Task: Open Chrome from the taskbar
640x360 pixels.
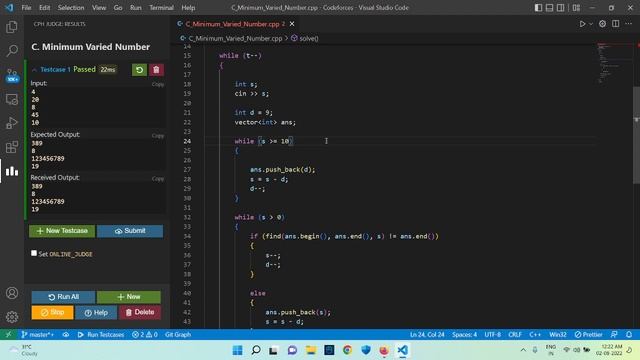Action: pyautogui.click(x=347, y=350)
